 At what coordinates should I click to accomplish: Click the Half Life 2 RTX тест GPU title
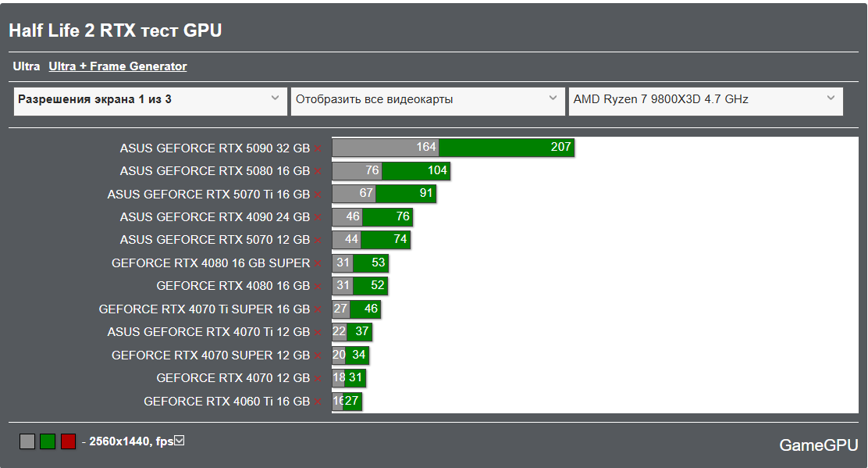click(x=116, y=30)
